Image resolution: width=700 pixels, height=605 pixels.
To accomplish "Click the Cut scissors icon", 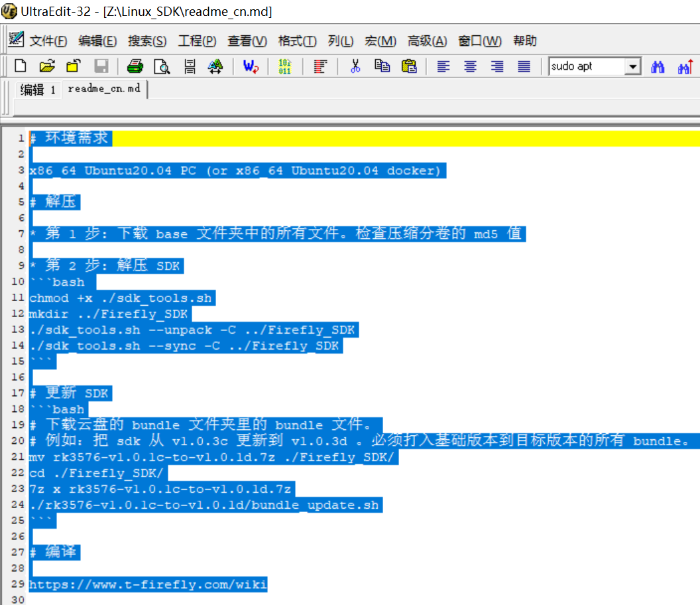I will tap(355, 66).
